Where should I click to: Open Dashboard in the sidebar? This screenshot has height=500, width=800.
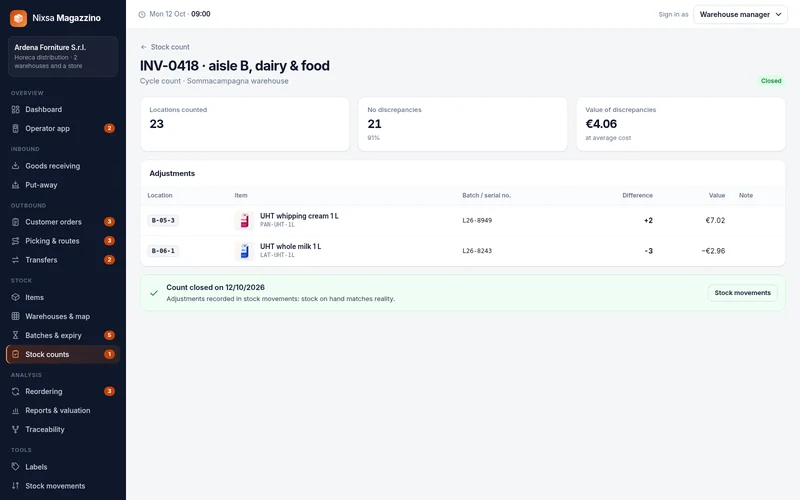63,110
